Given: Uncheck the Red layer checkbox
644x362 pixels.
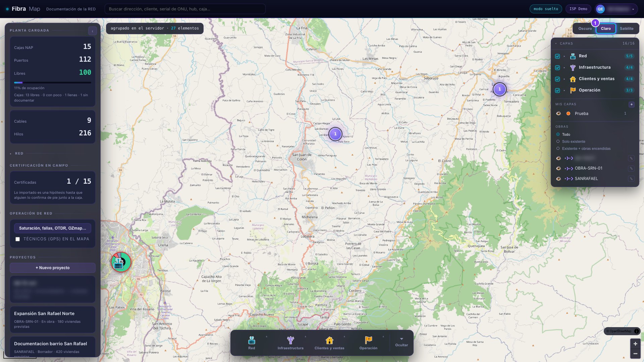Looking at the screenshot, I should click(x=557, y=56).
